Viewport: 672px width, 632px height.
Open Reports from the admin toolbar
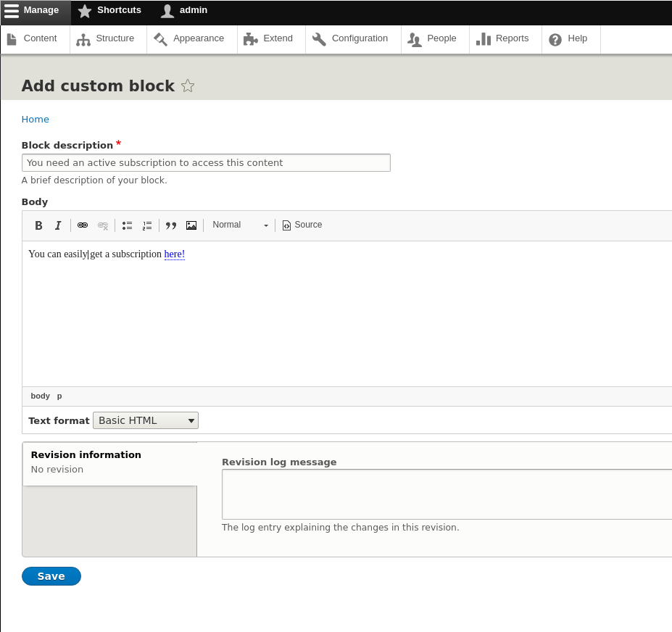point(505,38)
